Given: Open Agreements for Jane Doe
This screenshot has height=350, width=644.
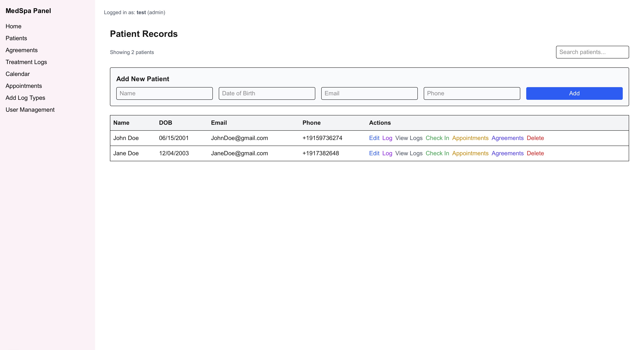Looking at the screenshot, I should pyautogui.click(x=507, y=153).
